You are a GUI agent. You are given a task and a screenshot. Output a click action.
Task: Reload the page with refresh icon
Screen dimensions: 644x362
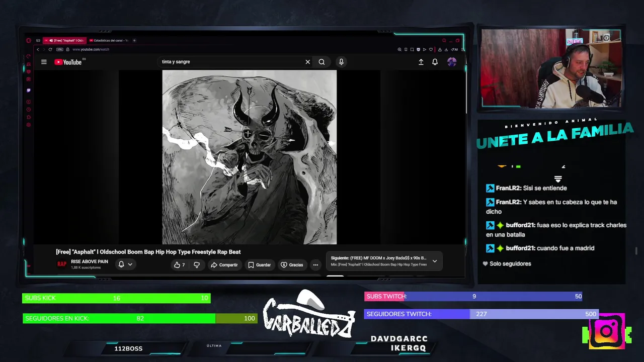click(x=50, y=49)
